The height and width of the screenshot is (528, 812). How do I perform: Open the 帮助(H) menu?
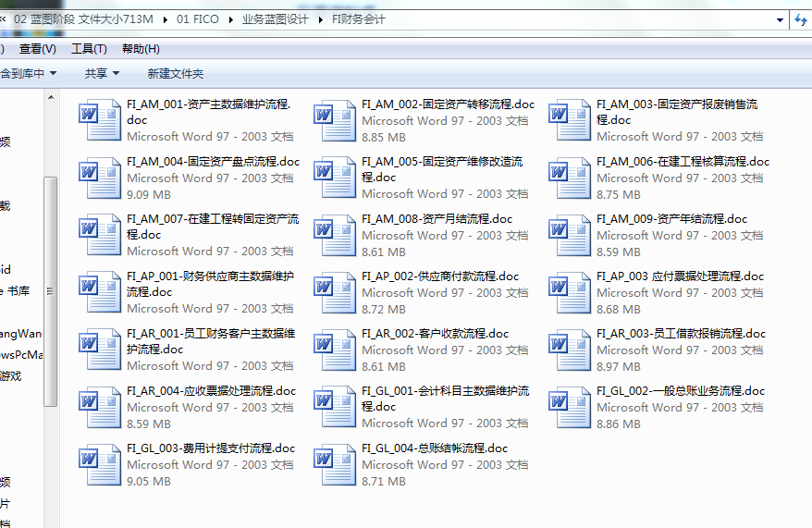coord(141,49)
